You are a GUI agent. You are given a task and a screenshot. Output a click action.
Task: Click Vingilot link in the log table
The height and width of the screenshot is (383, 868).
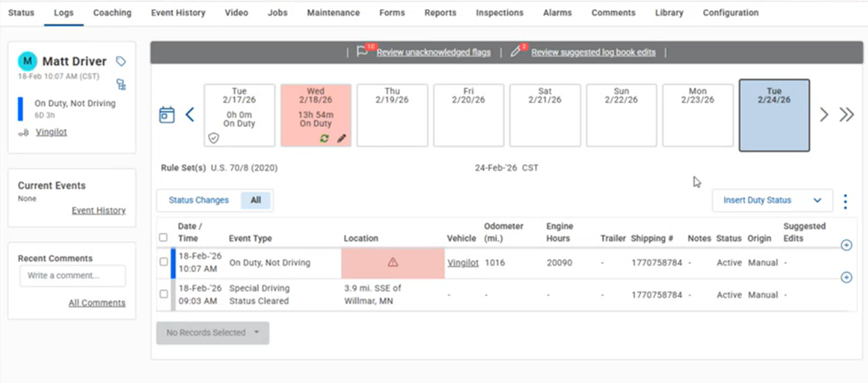click(x=463, y=263)
